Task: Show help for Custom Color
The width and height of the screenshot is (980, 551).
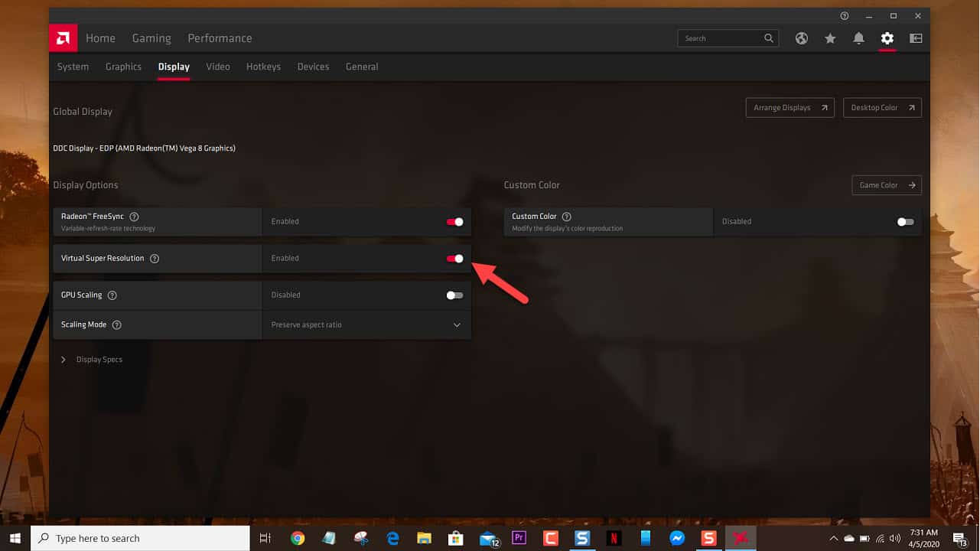Action: pos(567,217)
